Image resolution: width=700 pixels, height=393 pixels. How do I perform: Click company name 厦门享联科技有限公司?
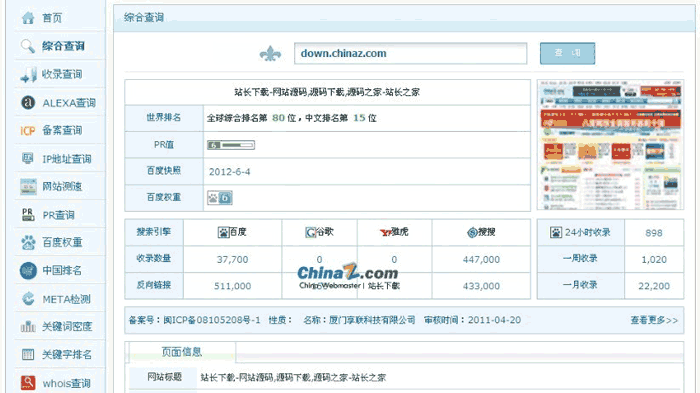[x=372, y=320]
